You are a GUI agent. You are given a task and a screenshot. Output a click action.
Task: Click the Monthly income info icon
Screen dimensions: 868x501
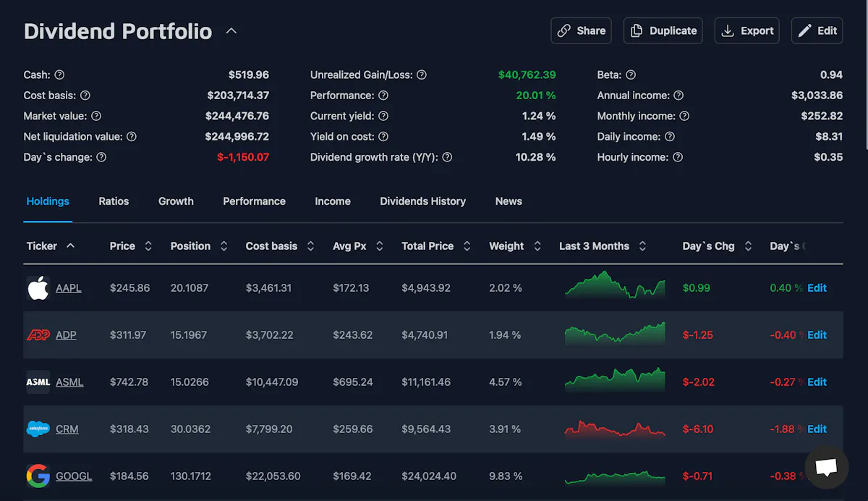[x=684, y=116]
